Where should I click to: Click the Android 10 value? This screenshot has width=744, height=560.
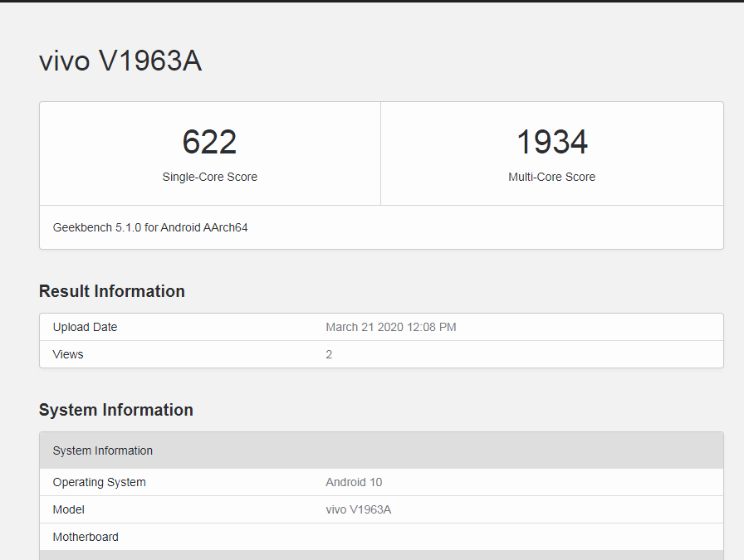pos(354,482)
